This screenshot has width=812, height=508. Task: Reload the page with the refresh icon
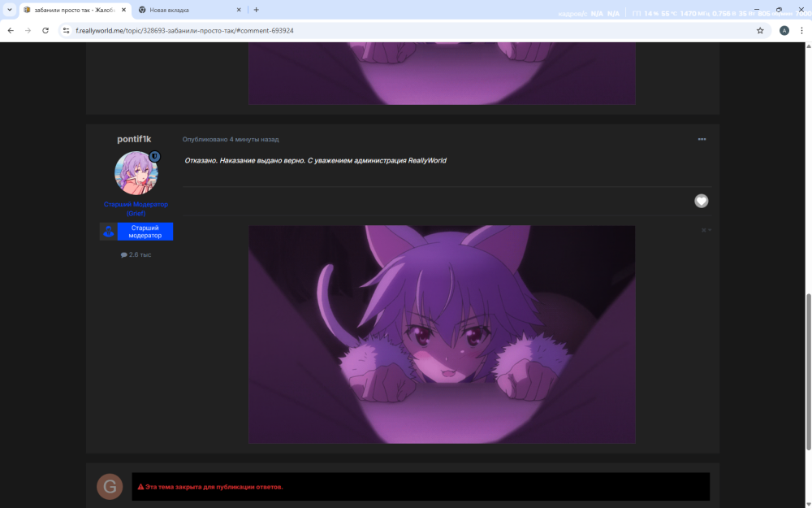(x=45, y=31)
